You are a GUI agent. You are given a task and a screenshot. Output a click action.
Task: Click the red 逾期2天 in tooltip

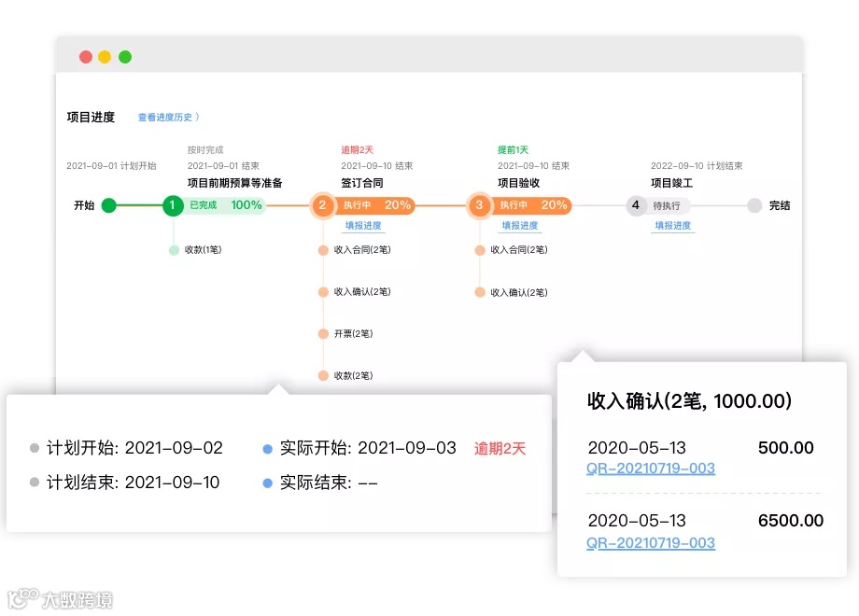500,449
